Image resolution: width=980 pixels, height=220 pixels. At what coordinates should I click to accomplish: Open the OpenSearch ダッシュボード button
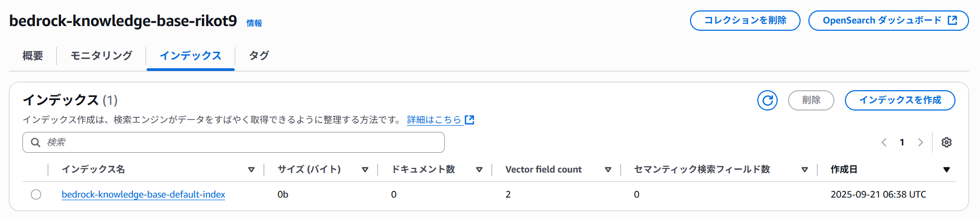coord(889,20)
